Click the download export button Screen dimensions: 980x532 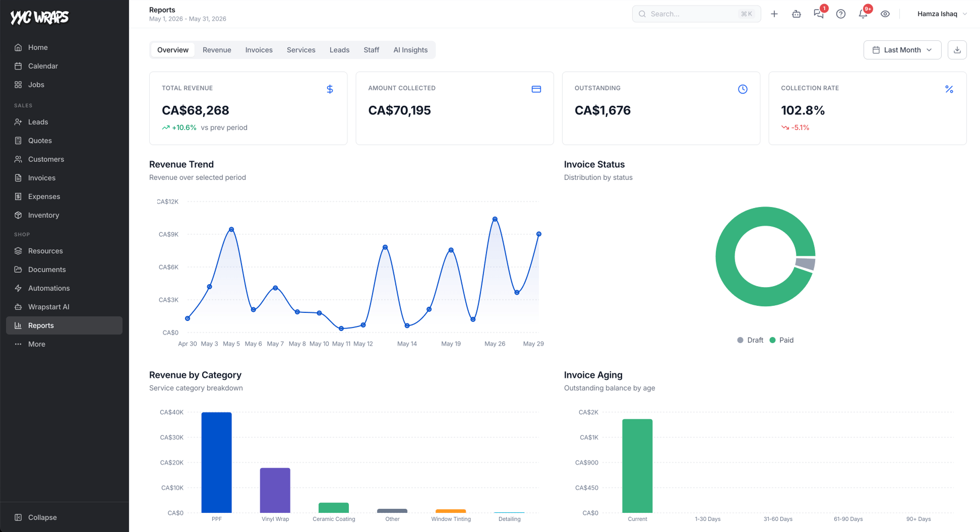(957, 50)
